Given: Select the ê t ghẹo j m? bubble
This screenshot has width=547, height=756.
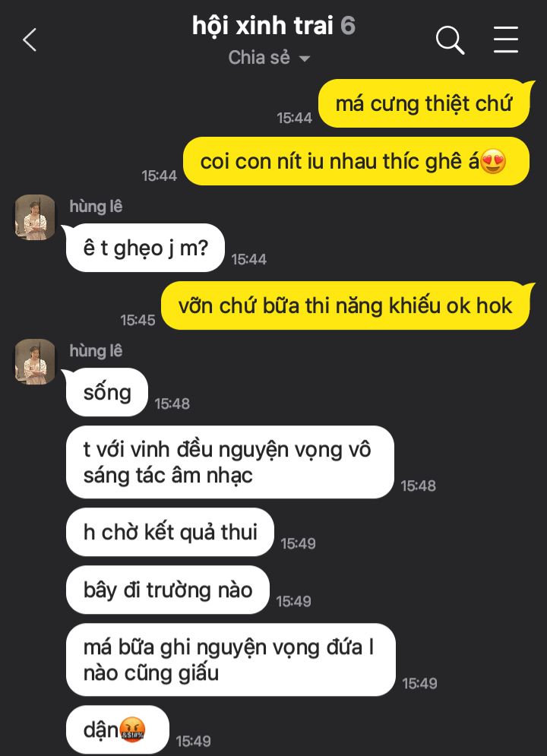Looking at the screenshot, I should point(145,248).
